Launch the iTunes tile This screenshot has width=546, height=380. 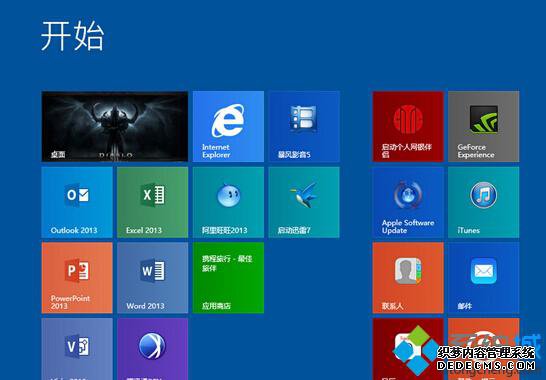point(484,202)
